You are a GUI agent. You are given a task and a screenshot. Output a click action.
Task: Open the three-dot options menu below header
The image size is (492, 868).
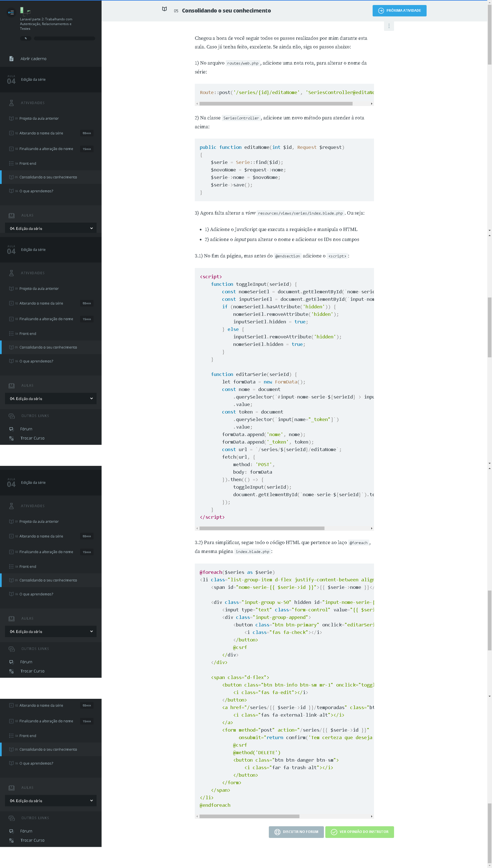[x=388, y=26]
